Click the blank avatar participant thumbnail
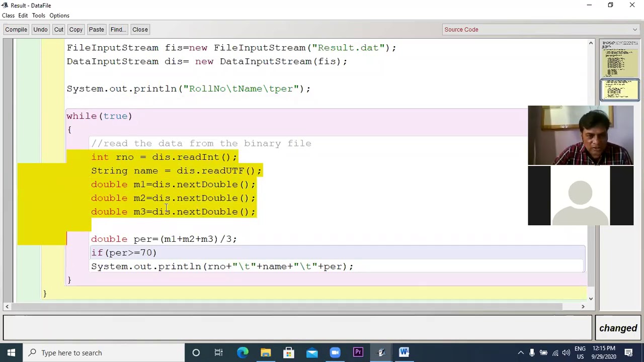The width and height of the screenshot is (644, 362). (x=581, y=196)
